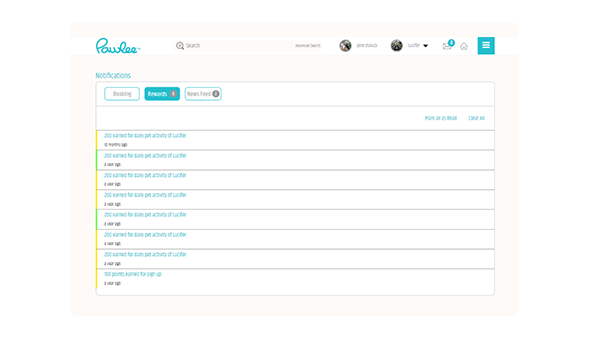Image resolution: width=590 pixels, height=360 pixels.
Task: Click Mark all as Read
Action: [441, 118]
